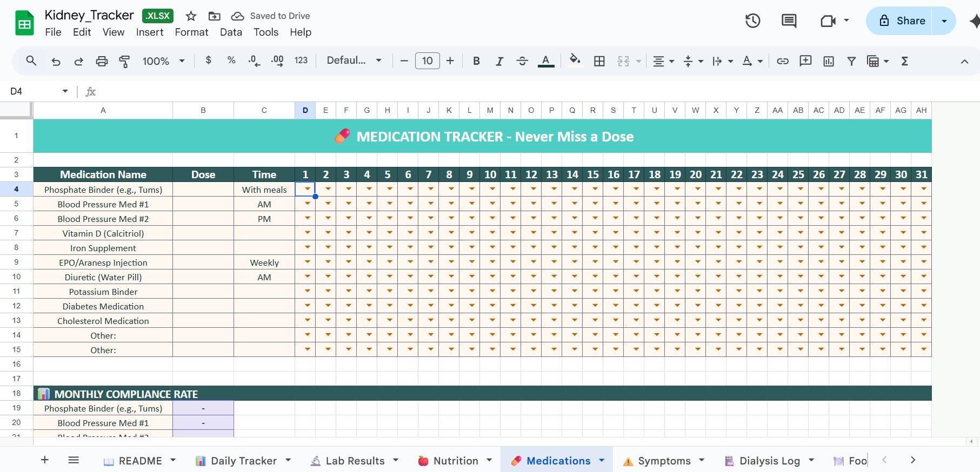Click the font size input field
Image resolution: width=980 pixels, height=472 pixels.
(x=427, y=61)
